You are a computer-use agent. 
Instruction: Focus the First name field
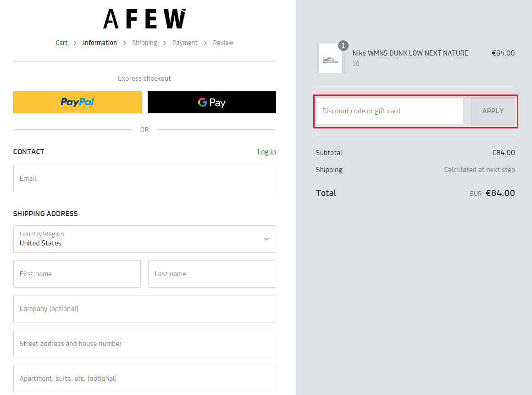(77, 274)
